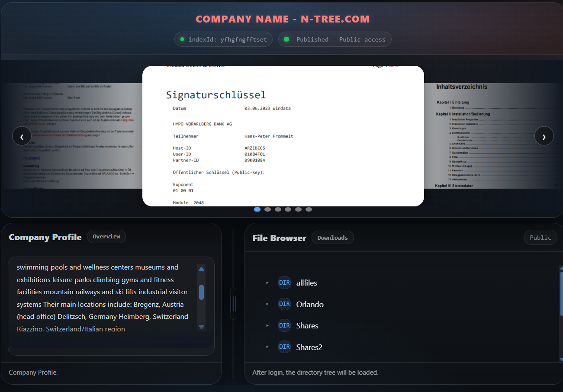Click the profile text scrollbar thumb
Viewport: 563px width, 392px height.
click(201, 292)
